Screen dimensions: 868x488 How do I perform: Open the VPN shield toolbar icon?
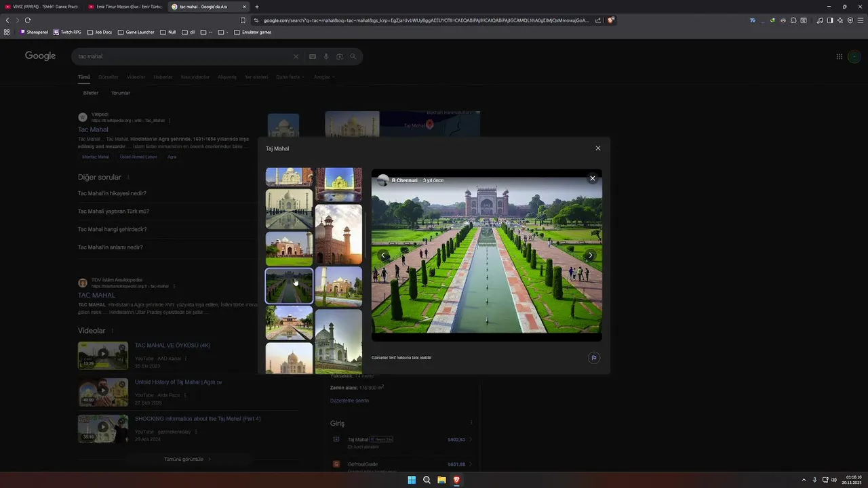[850, 20]
